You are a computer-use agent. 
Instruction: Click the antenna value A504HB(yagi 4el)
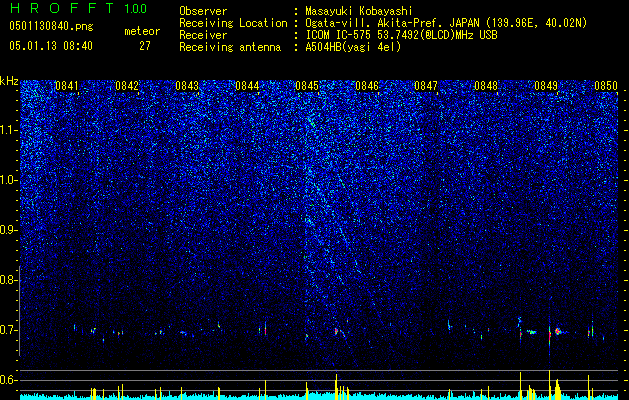point(353,47)
